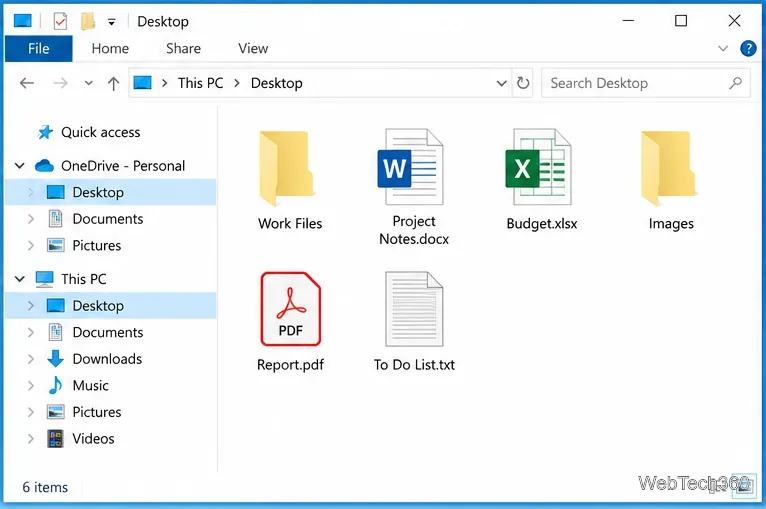
Task: Click the Music note icon in sidebar
Action: [x=55, y=385]
